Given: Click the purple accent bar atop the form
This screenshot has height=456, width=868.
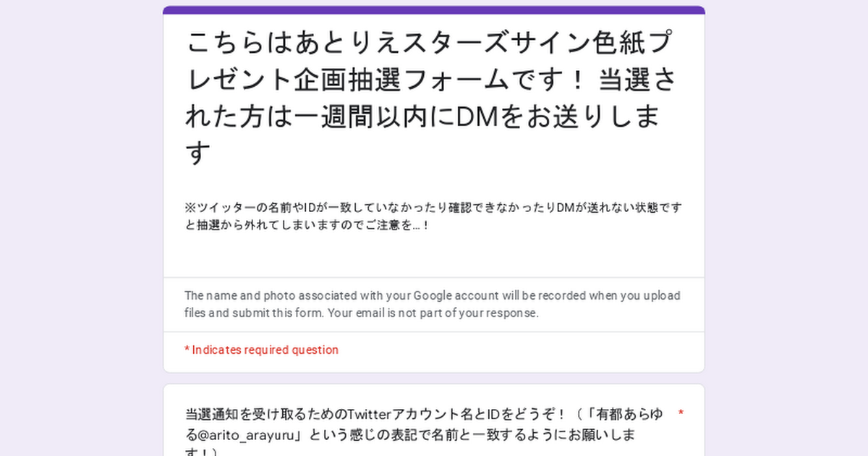Looking at the screenshot, I should point(434,10).
